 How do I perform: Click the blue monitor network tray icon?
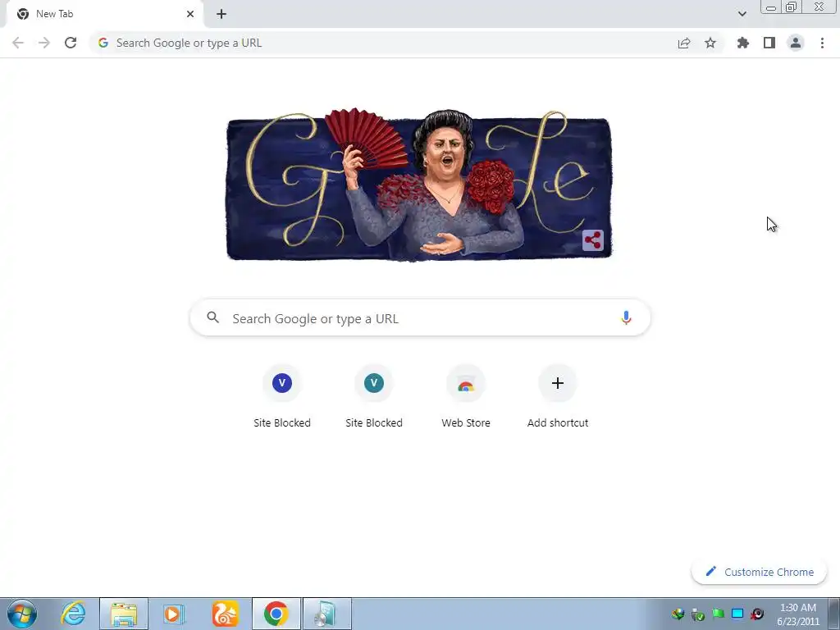click(737, 614)
